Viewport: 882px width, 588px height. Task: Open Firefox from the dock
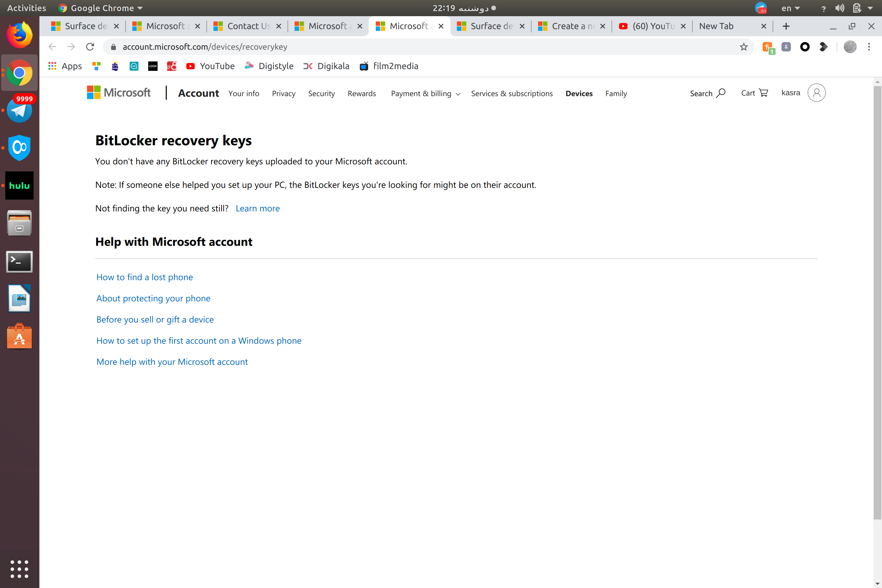19,35
